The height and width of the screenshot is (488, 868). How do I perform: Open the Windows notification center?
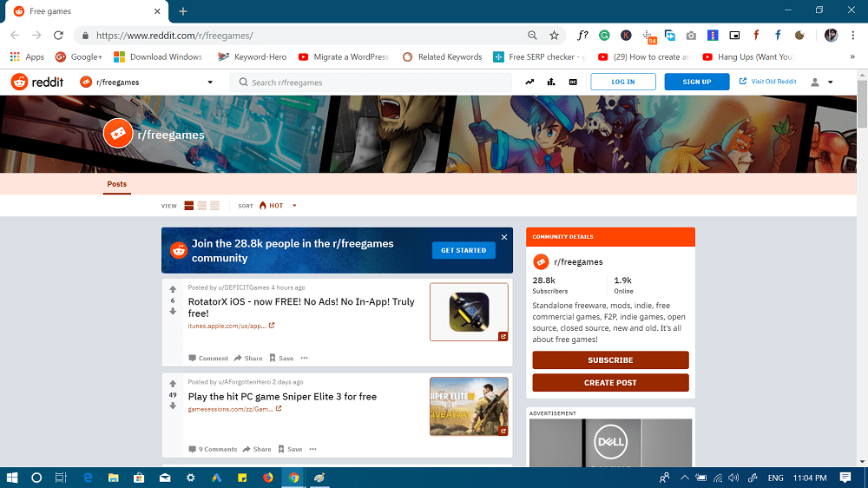[845, 478]
